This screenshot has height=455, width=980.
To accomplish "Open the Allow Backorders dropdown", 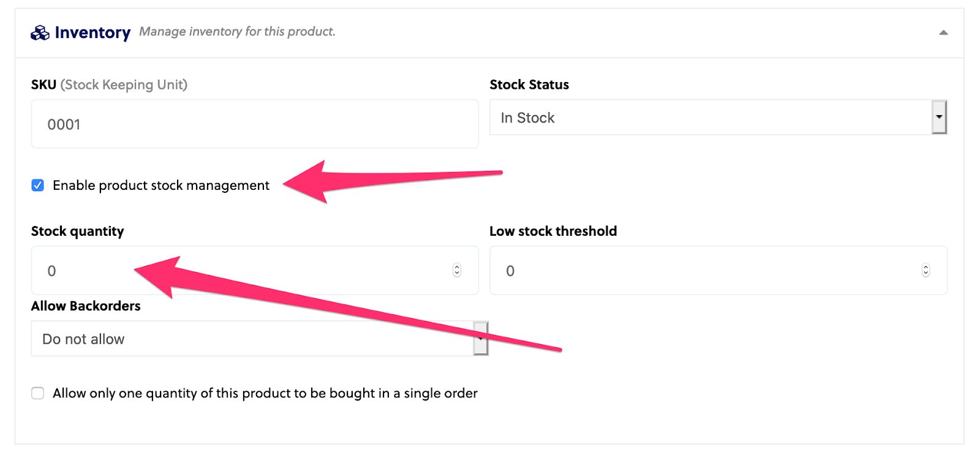I will tap(251, 339).
